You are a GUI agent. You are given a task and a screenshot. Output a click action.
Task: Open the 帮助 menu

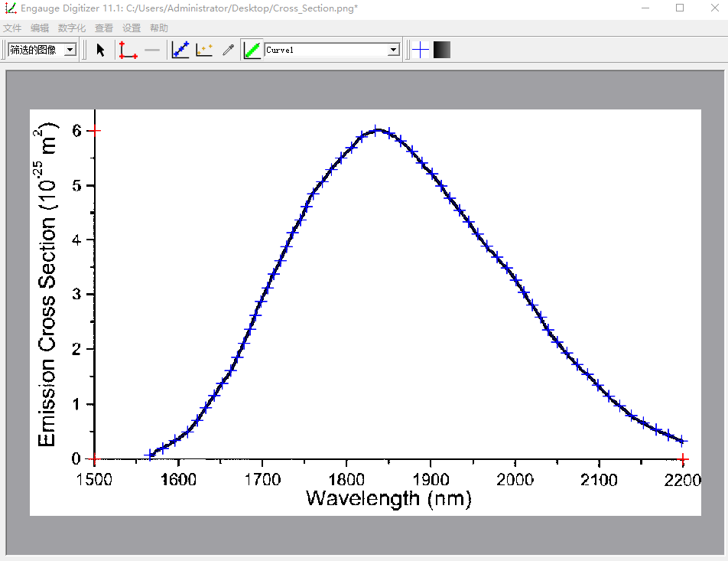point(159,28)
